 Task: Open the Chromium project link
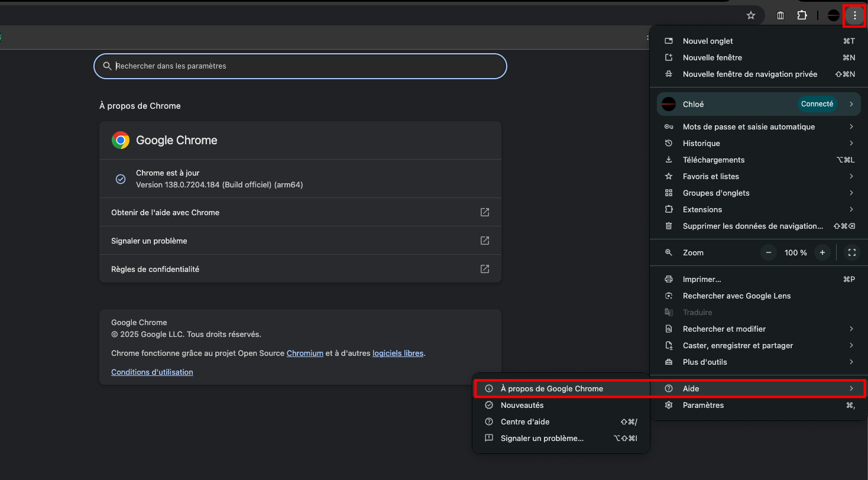point(305,353)
